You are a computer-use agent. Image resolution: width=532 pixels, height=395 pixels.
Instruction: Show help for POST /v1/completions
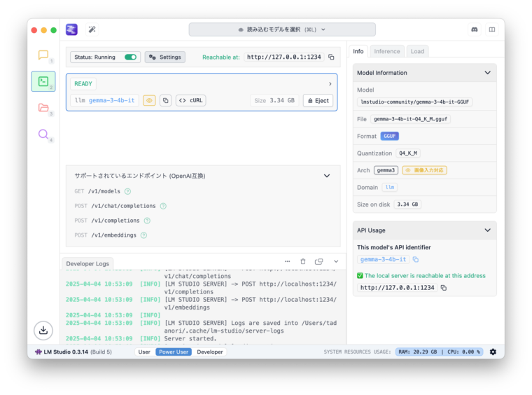click(147, 221)
